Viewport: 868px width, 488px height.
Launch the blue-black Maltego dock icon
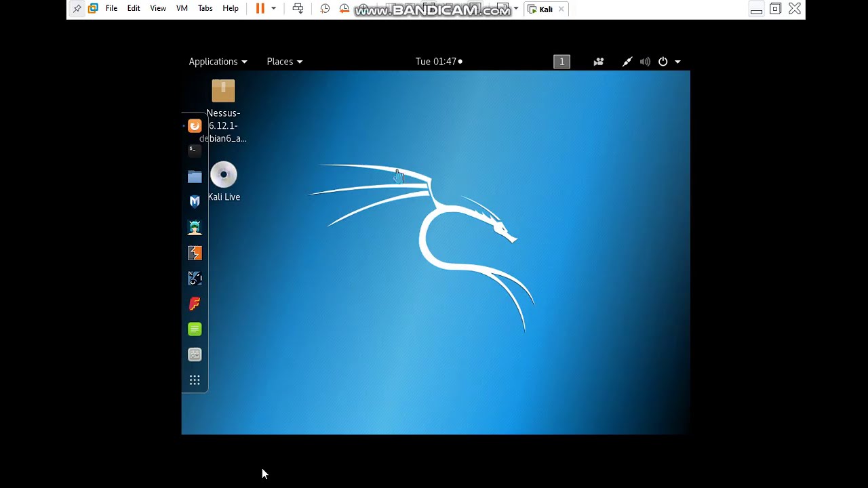pos(195,278)
